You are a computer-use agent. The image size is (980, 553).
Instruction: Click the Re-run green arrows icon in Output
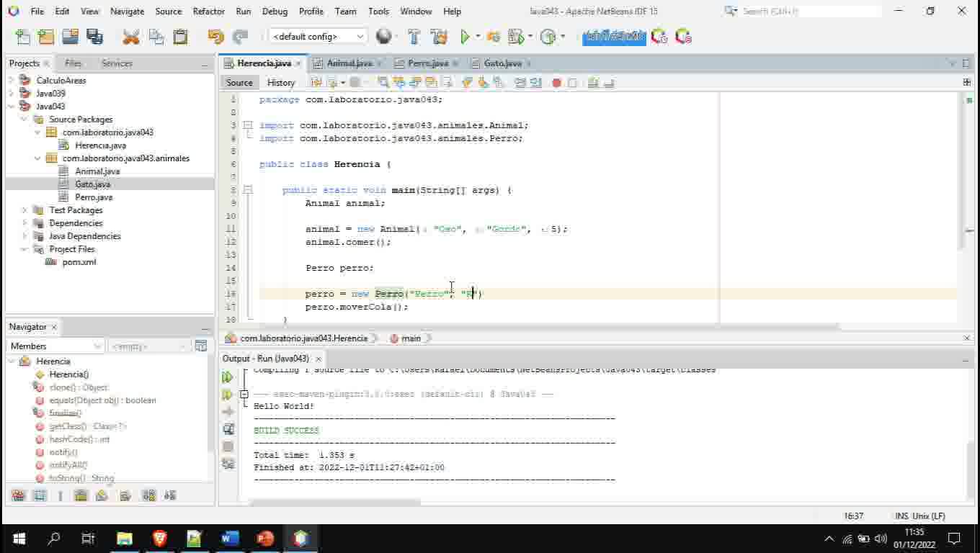pos(228,377)
